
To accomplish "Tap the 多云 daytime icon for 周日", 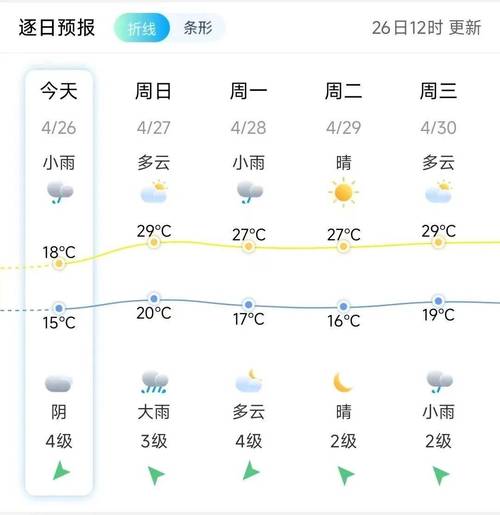I will click(154, 192).
